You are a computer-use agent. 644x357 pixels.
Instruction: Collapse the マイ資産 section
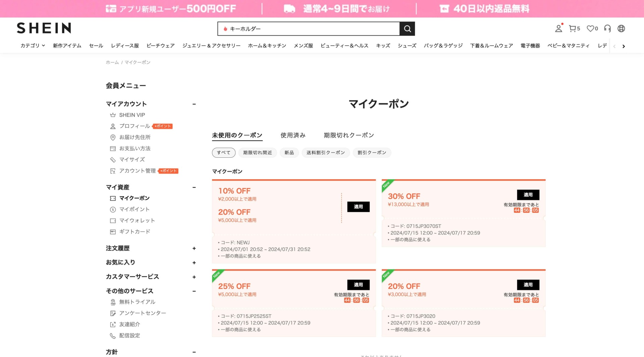tap(194, 187)
